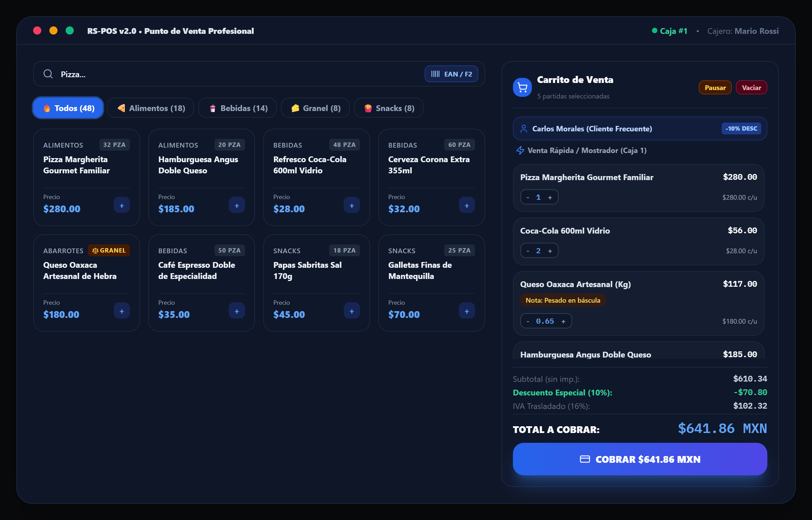Add Papas Sabritas Sal 170g with plus

click(x=352, y=311)
